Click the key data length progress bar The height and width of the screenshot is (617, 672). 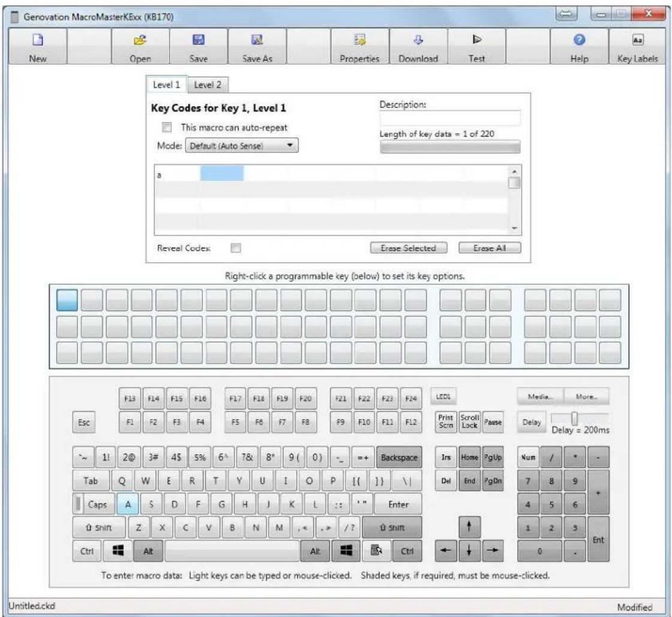pos(450,147)
